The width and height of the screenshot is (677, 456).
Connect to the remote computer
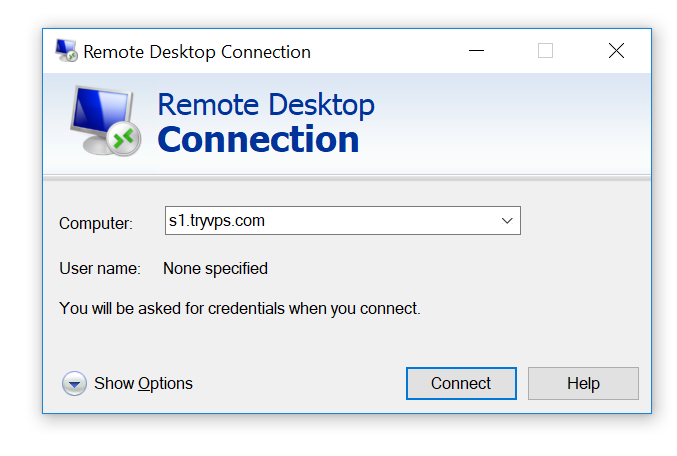(461, 383)
